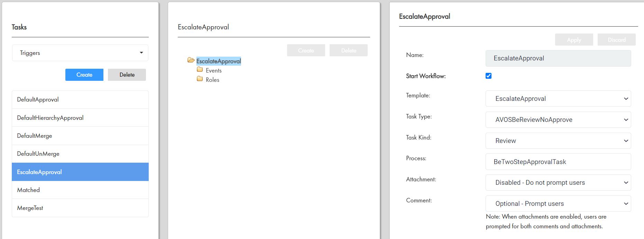Screen dimensions: 644x239
Task: Select the highlighted EscalateApproval list row
Action: (x=80, y=172)
